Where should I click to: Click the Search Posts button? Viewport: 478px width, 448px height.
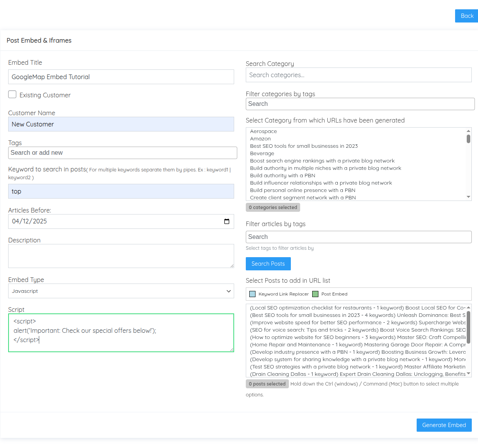point(268,264)
